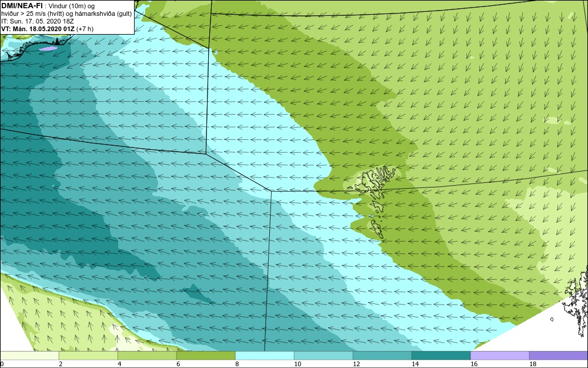Click the 8–10 m/s light cyan swatch
The image size is (588, 368).
265,356
